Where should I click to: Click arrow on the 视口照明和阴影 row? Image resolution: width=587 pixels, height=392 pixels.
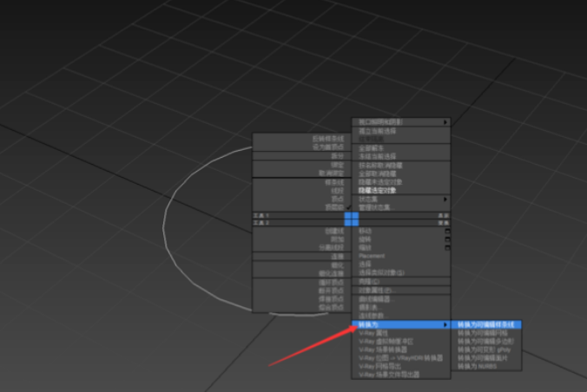445,122
